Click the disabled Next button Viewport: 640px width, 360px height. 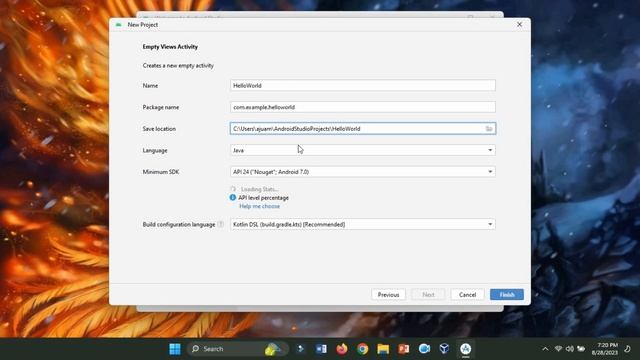(x=428, y=295)
